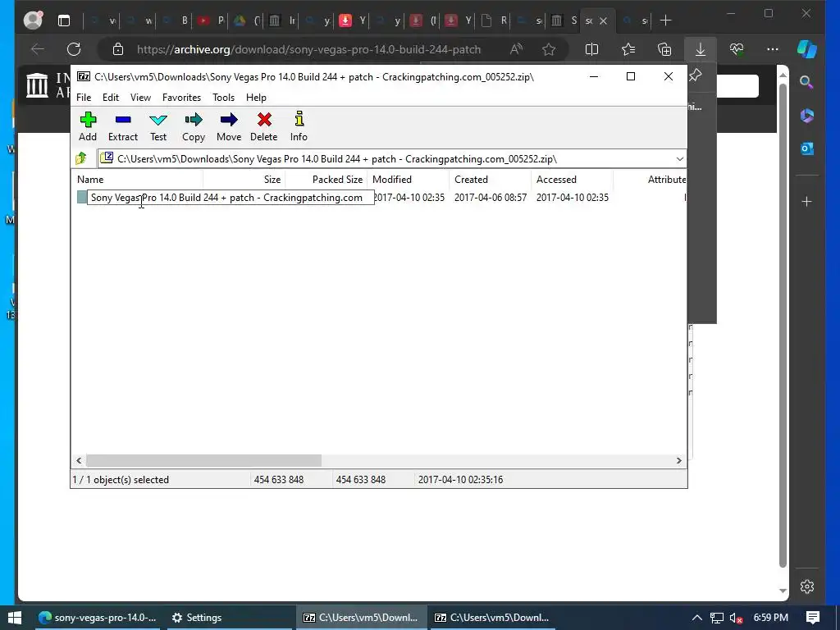Open the Favorites menu
The image size is (840, 630).
click(181, 98)
